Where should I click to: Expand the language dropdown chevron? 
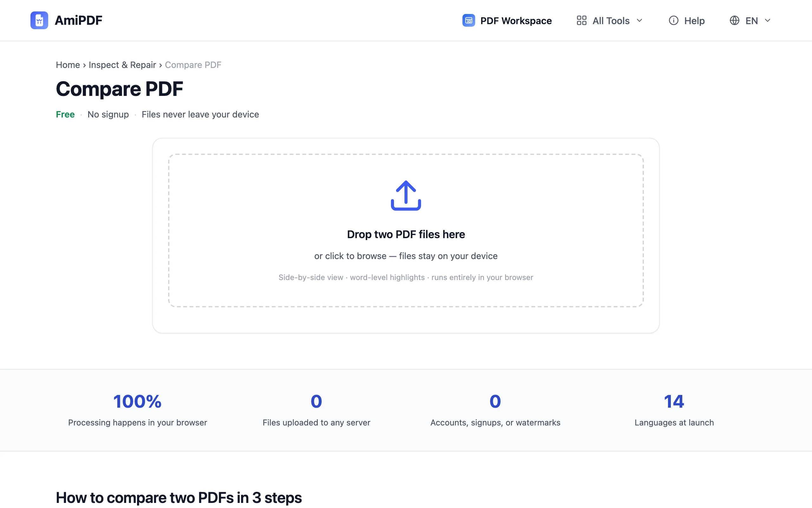[767, 21]
